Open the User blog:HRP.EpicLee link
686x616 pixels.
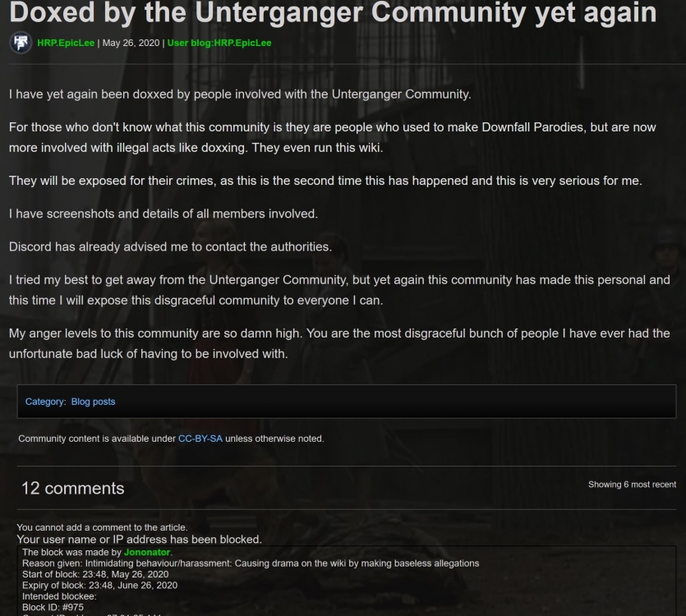(x=219, y=43)
